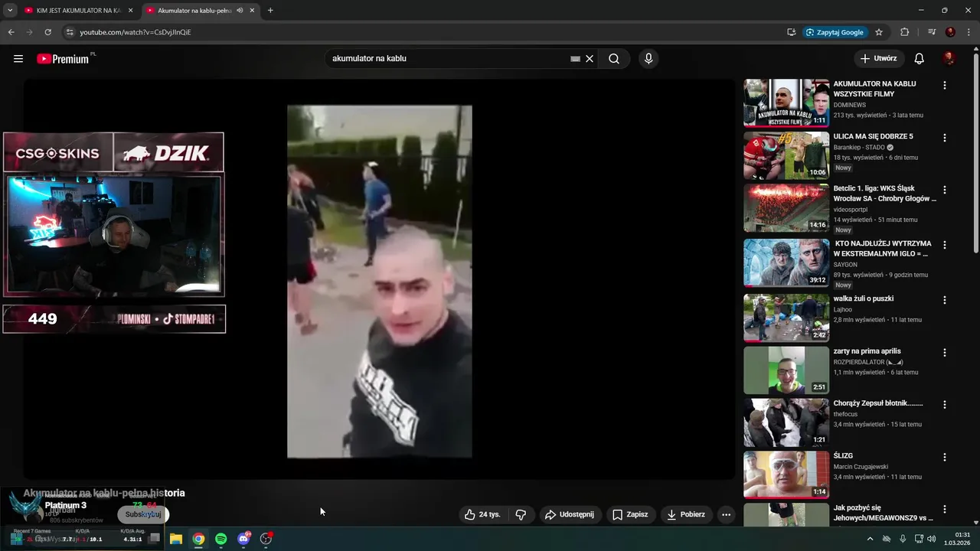Image resolution: width=980 pixels, height=551 pixels.
Task: Open the Betclic 1. liga video thumbnail
Action: pyautogui.click(x=786, y=207)
